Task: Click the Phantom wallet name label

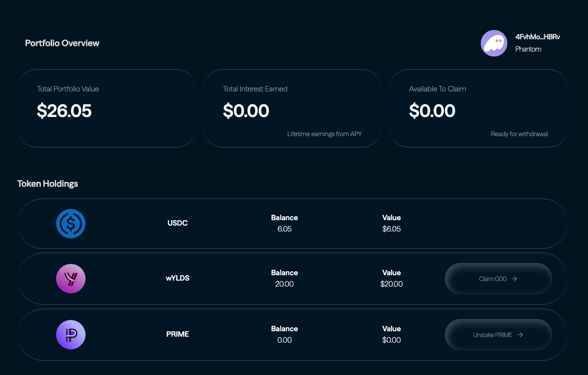Action: [x=528, y=49]
